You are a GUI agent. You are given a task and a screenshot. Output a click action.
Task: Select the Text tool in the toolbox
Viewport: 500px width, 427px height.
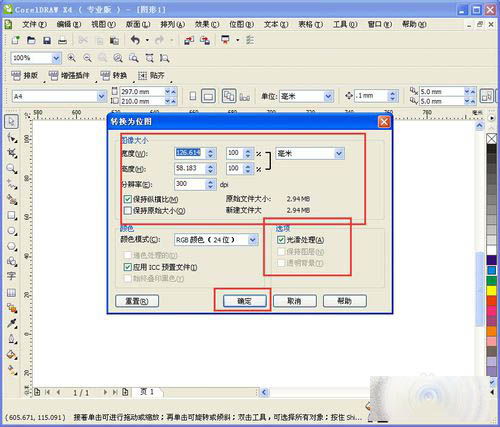(x=11, y=276)
